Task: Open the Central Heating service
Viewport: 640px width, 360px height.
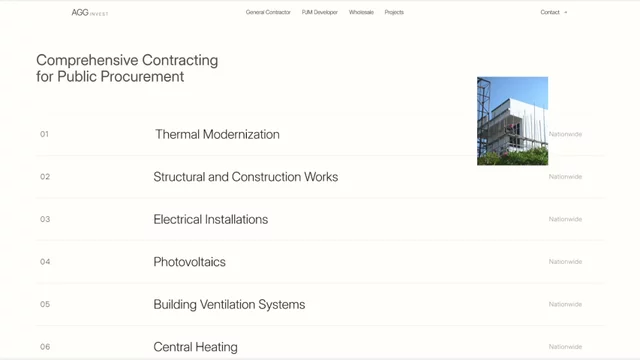Action: tap(196, 347)
